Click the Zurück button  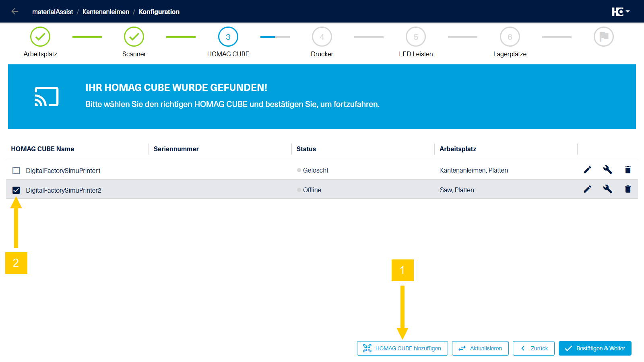click(x=534, y=348)
